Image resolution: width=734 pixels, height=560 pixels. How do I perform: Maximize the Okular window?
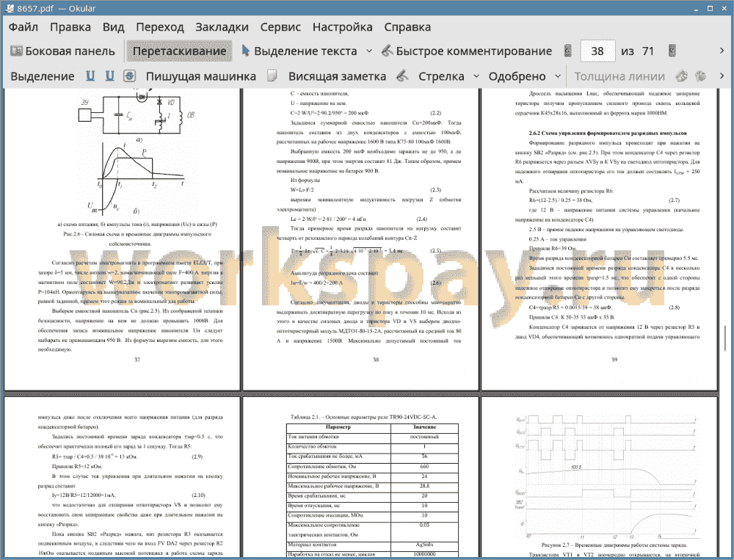[710, 8]
